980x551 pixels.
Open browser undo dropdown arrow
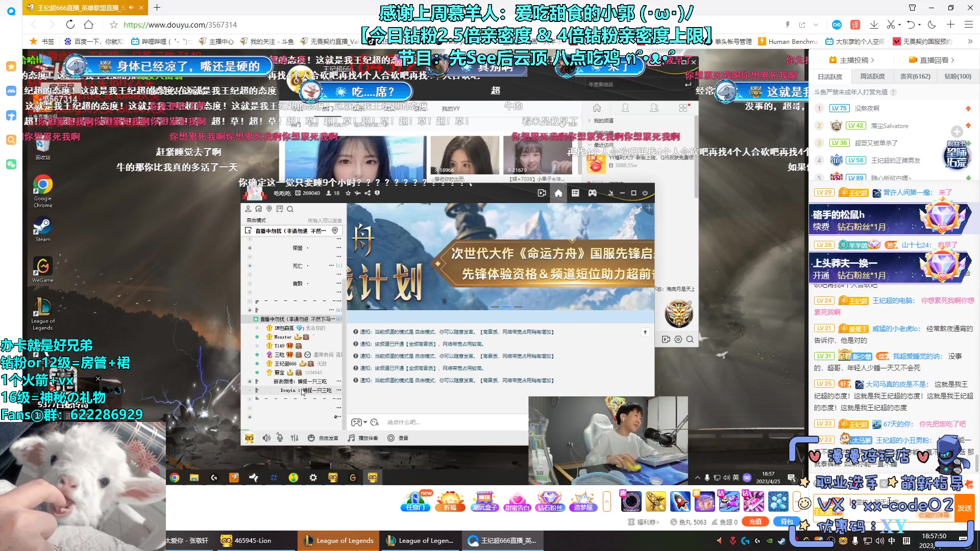pyautogui.click(x=919, y=24)
